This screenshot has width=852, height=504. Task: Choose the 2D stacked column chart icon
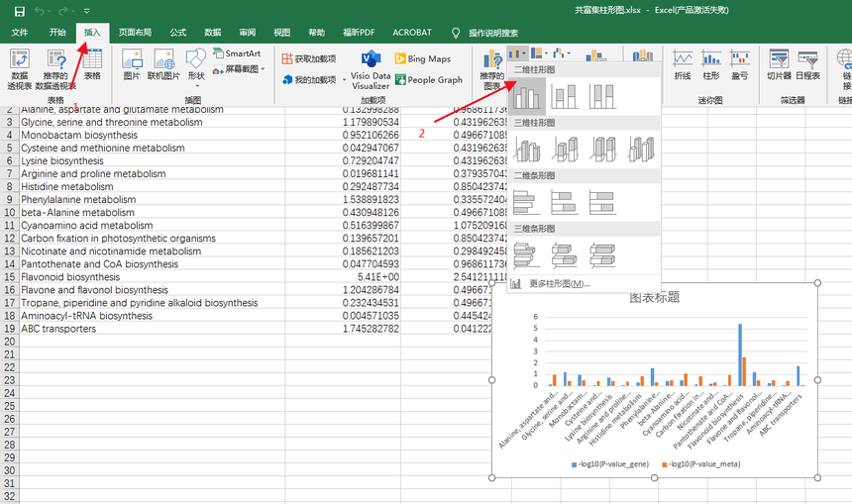(565, 96)
